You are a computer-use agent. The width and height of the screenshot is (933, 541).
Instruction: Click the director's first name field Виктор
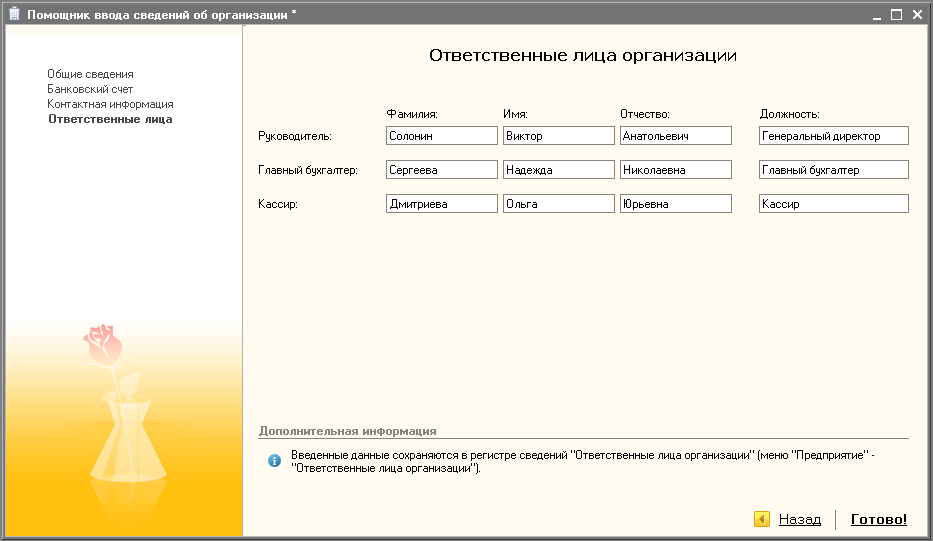(558, 136)
